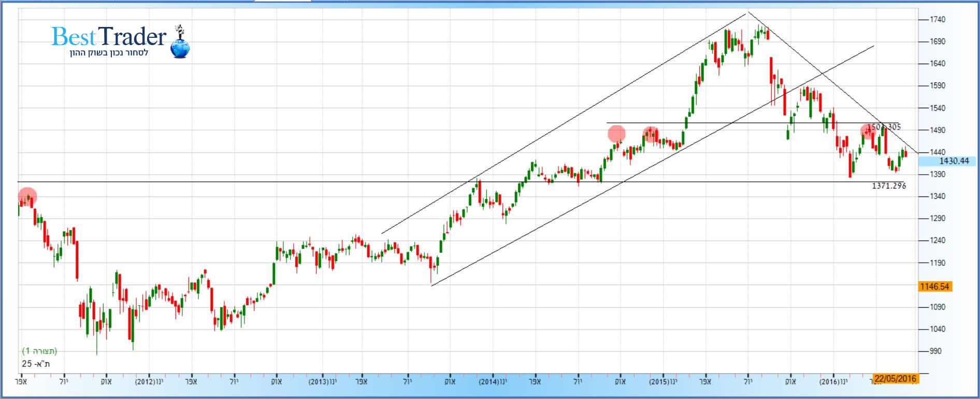Select the red circle marker at far left

(x=27, y=196)
